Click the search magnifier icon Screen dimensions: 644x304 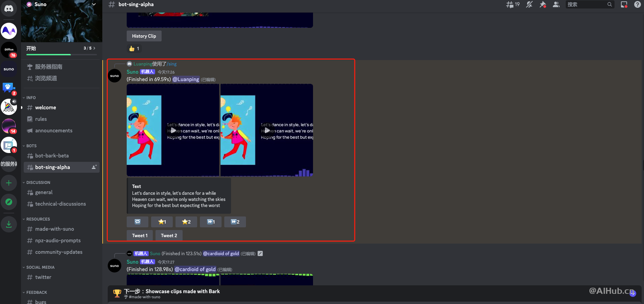click(609, 4)
